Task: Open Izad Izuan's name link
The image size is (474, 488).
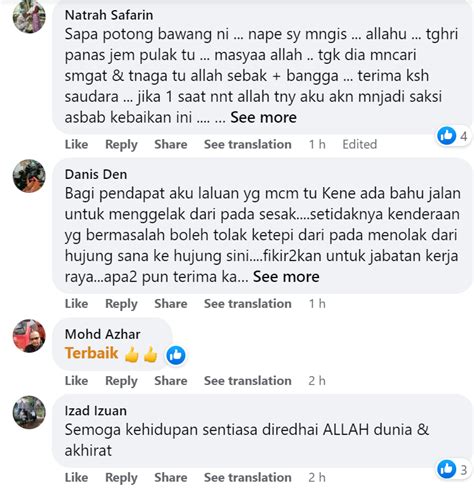Action: pos(96,411)
